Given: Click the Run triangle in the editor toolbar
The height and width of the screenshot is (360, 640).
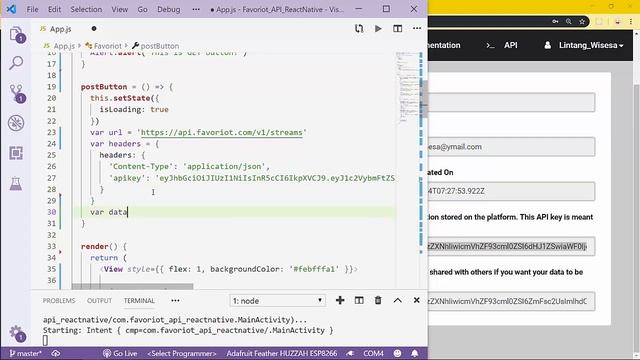Looking at the screenshot, I should [378, 29].
